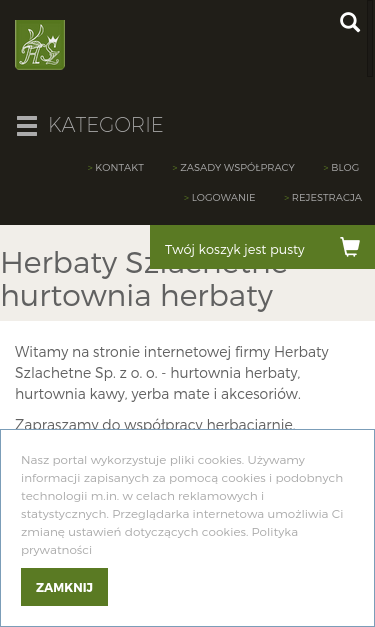The height and width of the screenshot is (627, 375).
Task: Click the vertical page scrollbar
Action: (371, 38)
